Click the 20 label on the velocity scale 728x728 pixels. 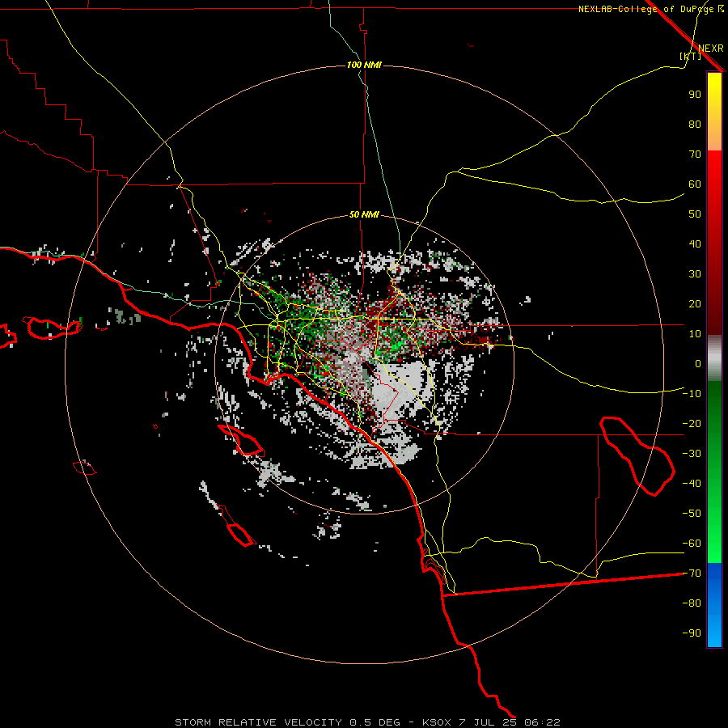(x=695, y=303)
